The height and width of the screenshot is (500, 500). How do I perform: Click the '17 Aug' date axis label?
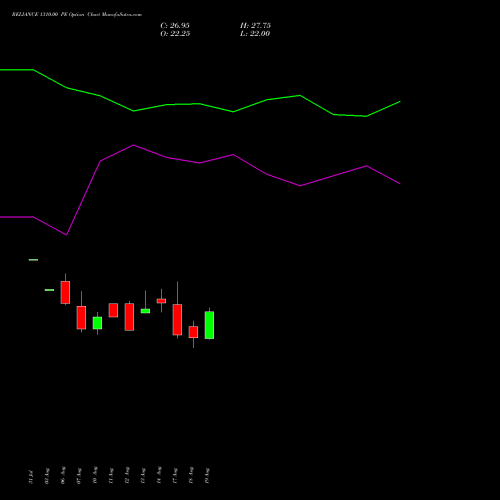(175, 475)
